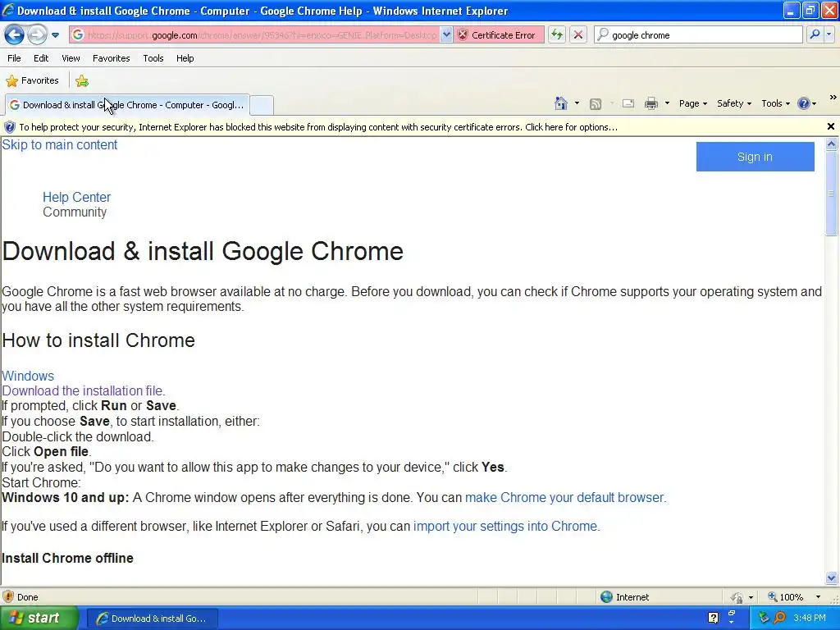Click the Internet zone globe icon
The width and height of the screenshot is (840, 630).
point(606,597)
